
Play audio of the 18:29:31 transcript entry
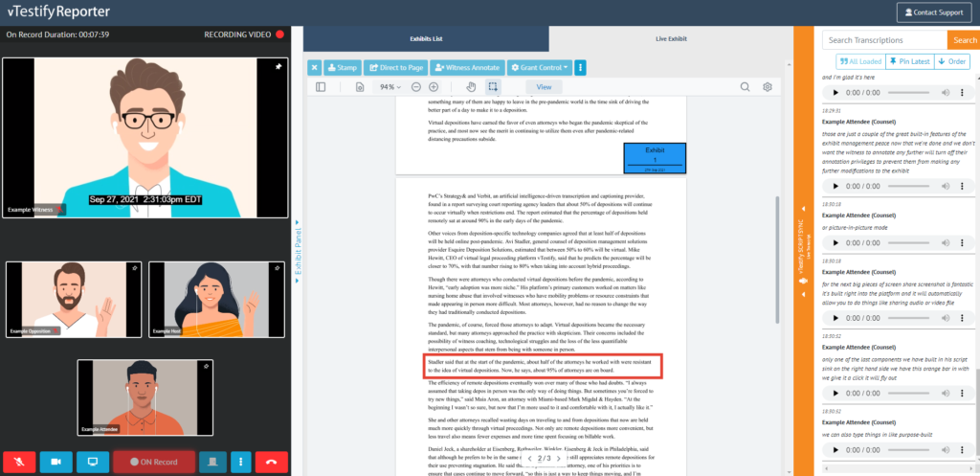[x=835, y=187]
